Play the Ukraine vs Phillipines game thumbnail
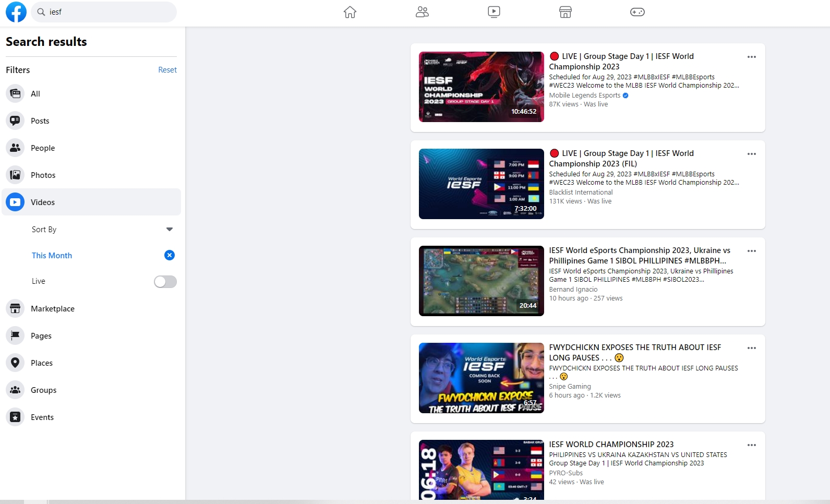The width and height of the screenshot is (830, 504). point(482,281)
